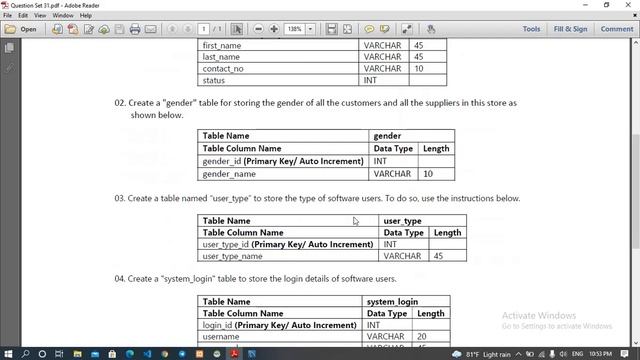Screen dimensions: 640x360
Task: Click the volume speaker tray icon
Action: click(564, 354)
